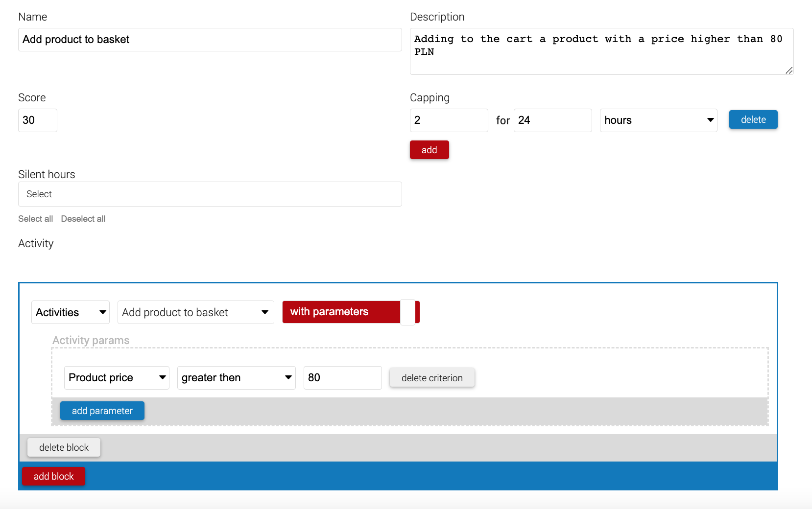The height and width of the screenshot is (509, 812).
Task: Open the Silent hours Select field
Action: pos(210,194)
